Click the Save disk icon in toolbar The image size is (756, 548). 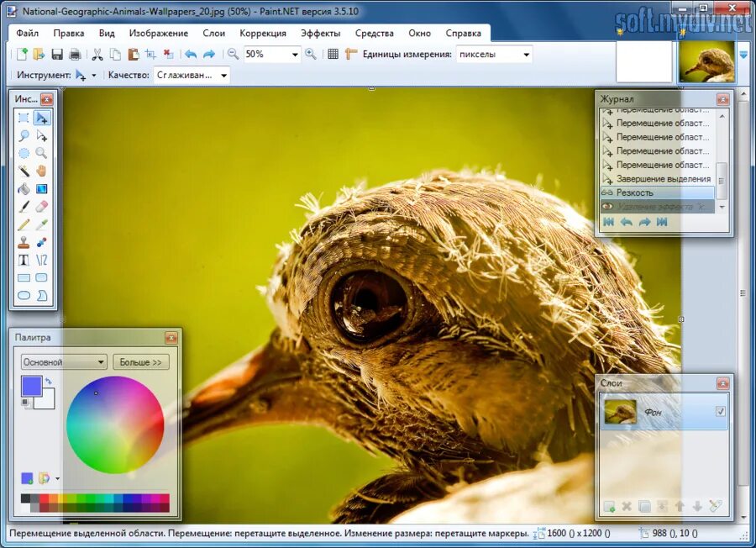point(57,54)
